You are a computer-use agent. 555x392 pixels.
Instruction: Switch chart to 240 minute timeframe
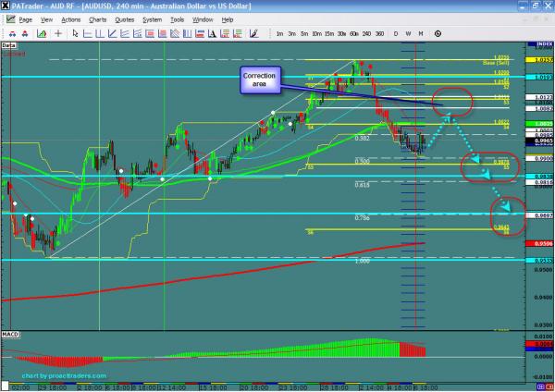click(x=364, y=33)
